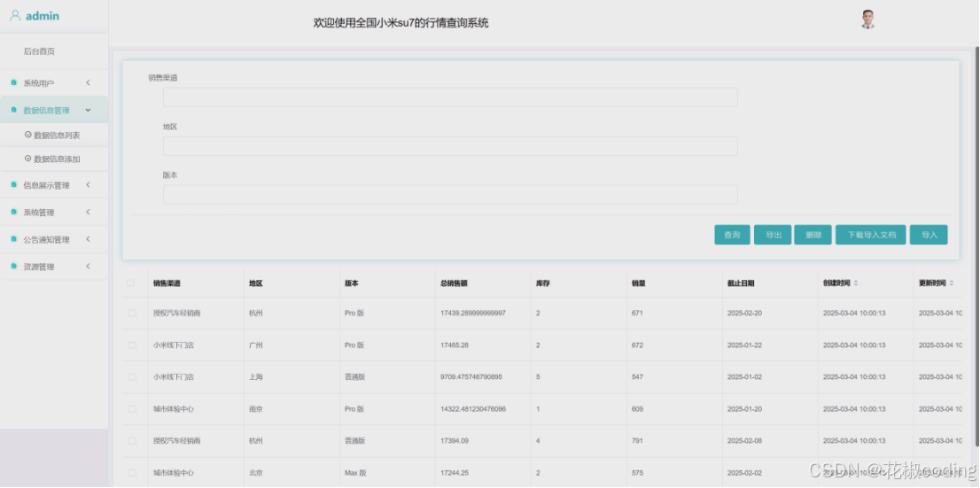Focus the 地区 input field
This screenshot has height=488, width=980.
tap(450, 146)
